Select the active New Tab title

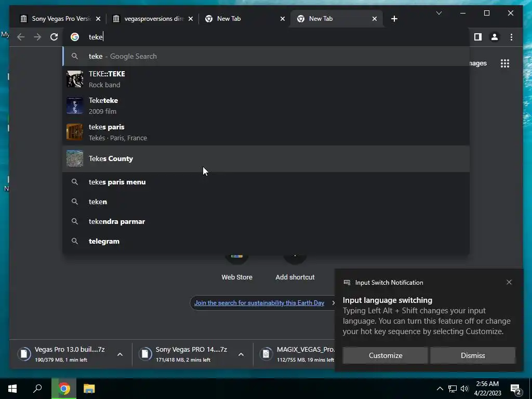321,19
